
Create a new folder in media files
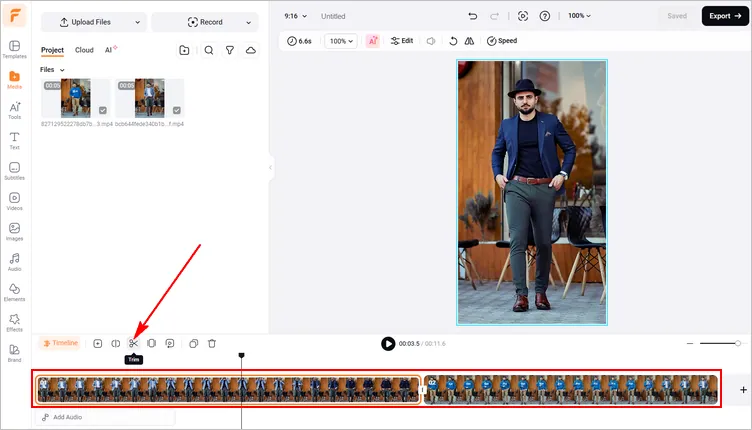pos(184,50)
